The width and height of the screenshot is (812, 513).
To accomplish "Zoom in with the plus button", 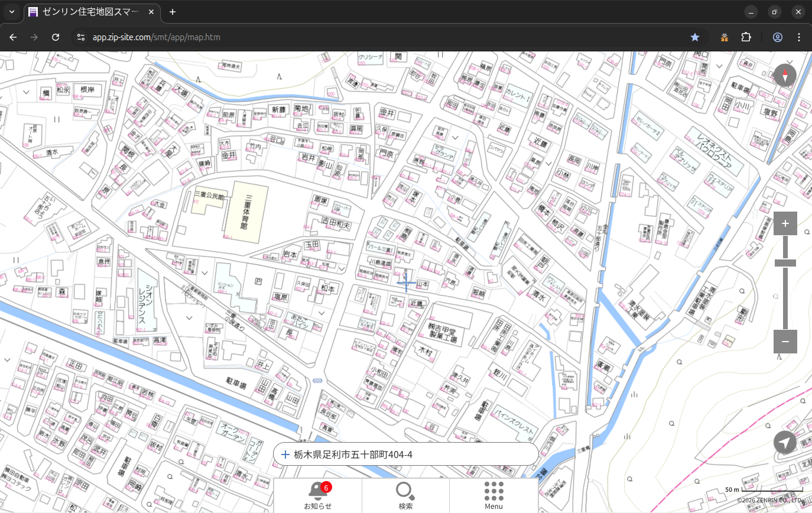I will click(x=785, y=223).
